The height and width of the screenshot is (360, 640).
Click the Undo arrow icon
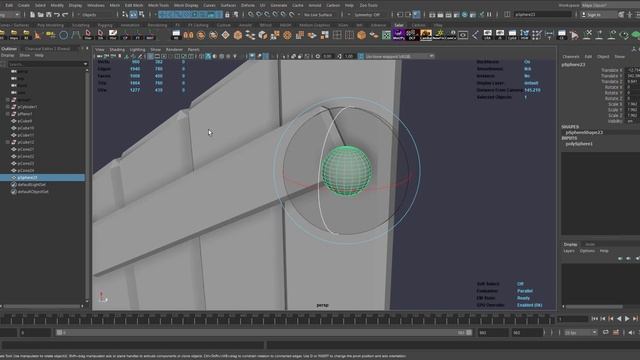(57, 15)
